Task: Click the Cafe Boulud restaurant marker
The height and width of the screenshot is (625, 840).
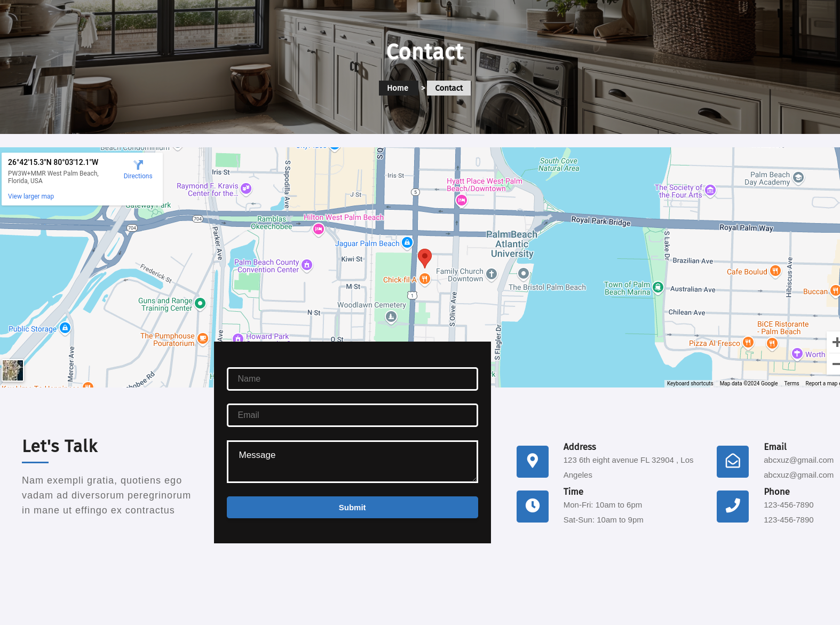Action: 775,271
